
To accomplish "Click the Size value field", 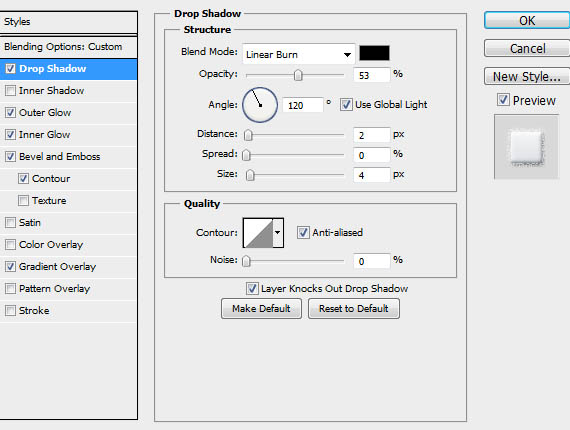I will coord(372,175).
